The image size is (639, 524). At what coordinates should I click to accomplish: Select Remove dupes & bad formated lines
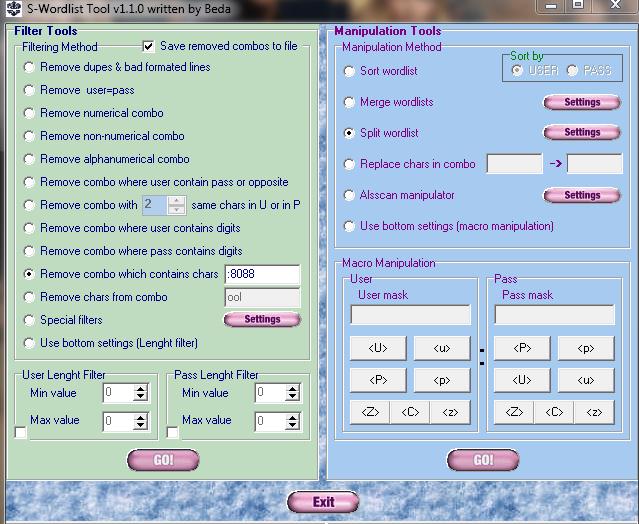[29, 67]
